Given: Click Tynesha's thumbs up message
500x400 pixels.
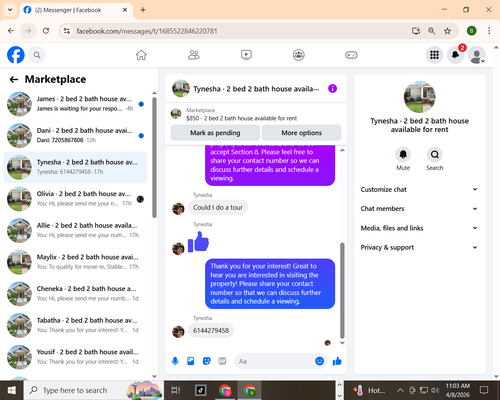Looking at the screenshot, I should pyautogui.click(x=198, y=242).
